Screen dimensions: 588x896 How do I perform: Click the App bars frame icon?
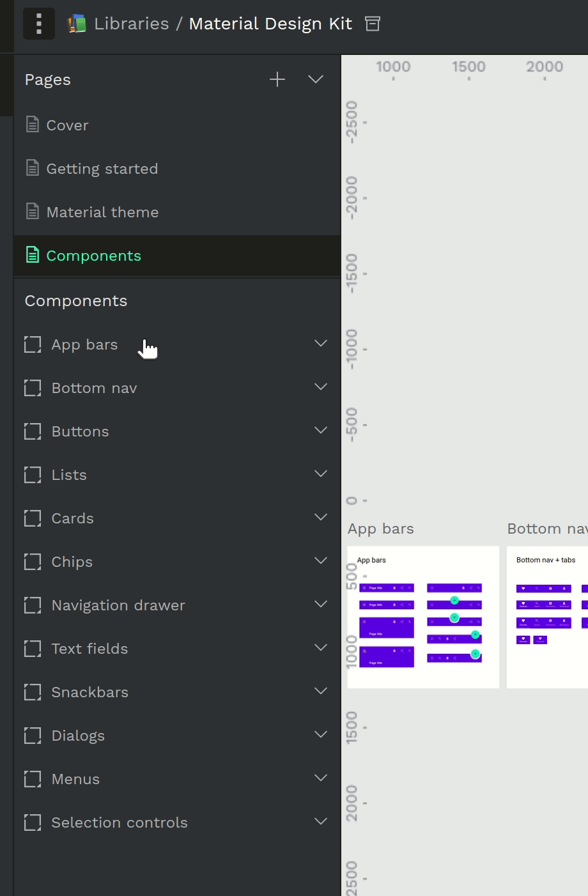(33, 344)
